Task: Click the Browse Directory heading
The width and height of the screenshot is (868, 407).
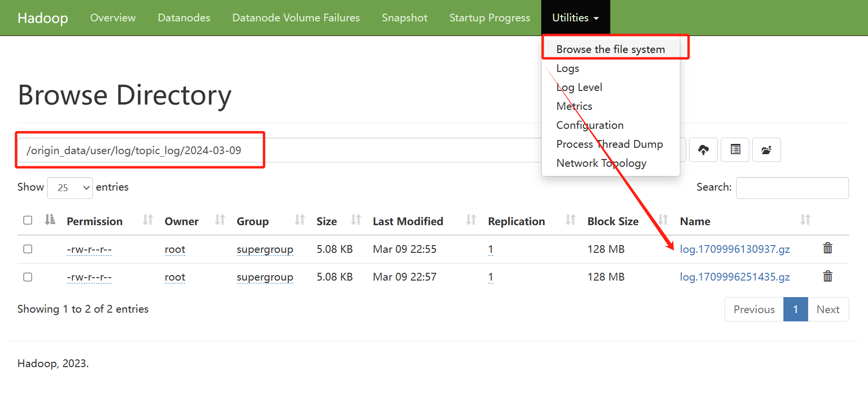Action: (124, 95)
